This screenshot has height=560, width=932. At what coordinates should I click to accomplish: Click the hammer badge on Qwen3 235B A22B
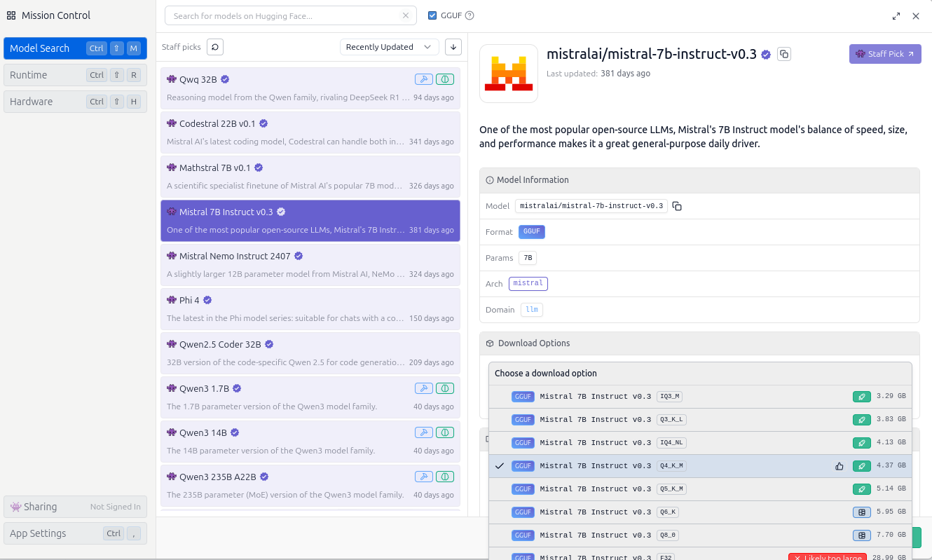(423, 477)
